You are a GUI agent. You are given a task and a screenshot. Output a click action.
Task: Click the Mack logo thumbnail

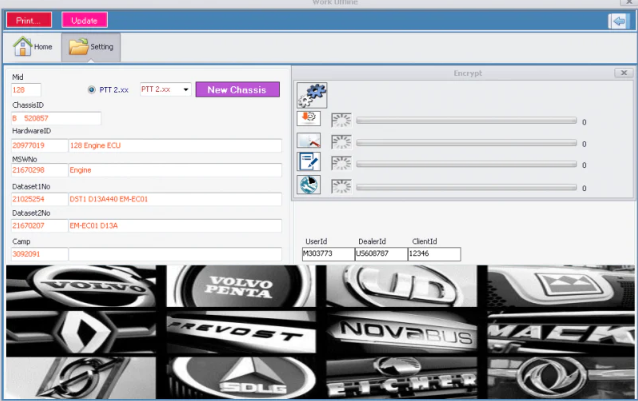(561, 333)
